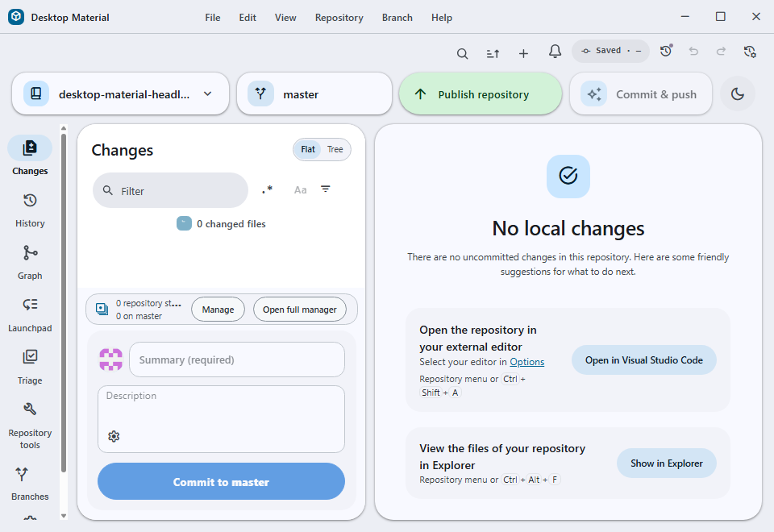The image size is (774, 532).
Task: Click the "No local changes" heading
Action: point(568,228)
